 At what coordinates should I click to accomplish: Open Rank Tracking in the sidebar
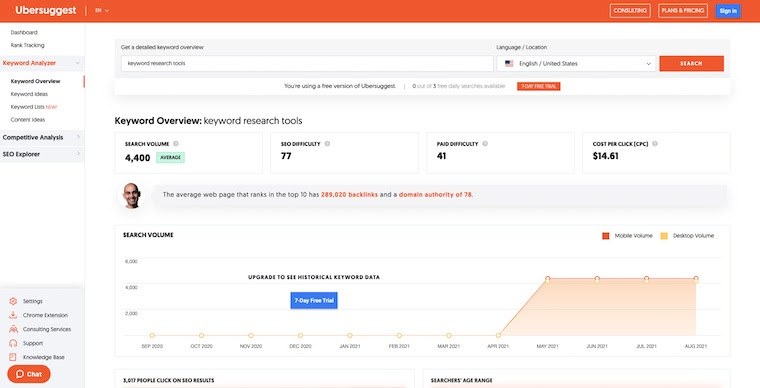tap(28, 45)
